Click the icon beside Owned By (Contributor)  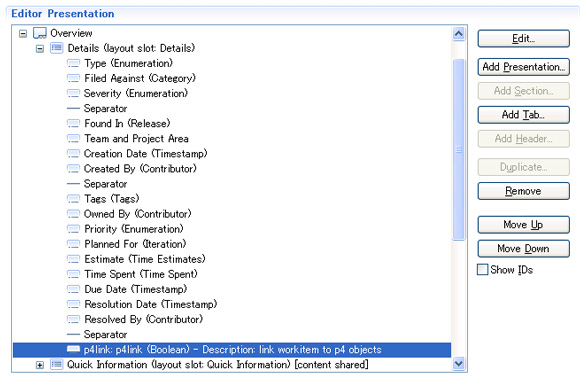point(73,214)
